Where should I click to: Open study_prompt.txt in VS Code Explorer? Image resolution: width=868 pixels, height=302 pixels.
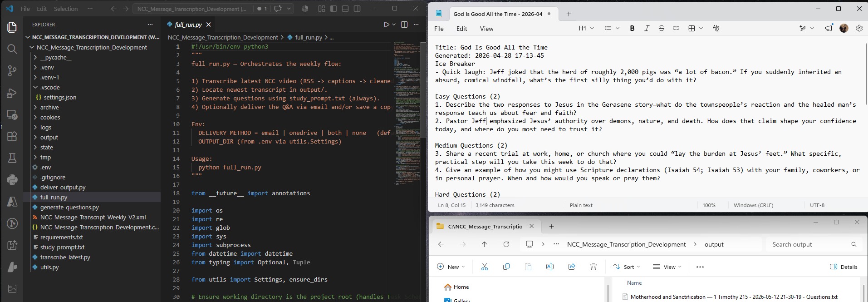[x=62, y=247]
